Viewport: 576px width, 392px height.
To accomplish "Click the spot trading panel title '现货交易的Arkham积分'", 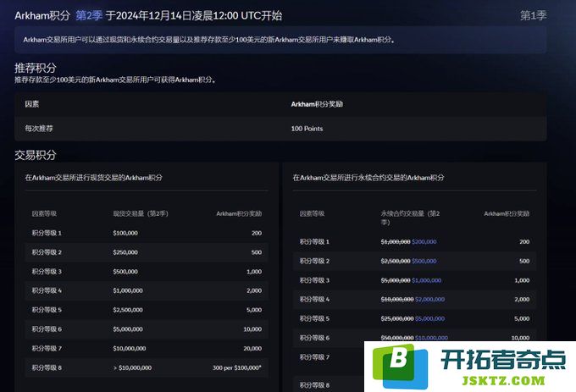I will [x=94, y=178].
